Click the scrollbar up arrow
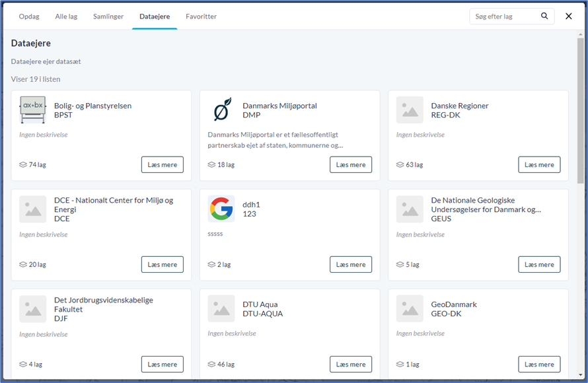The height and width of the screenshot is (383, 588). pos(581,34)
